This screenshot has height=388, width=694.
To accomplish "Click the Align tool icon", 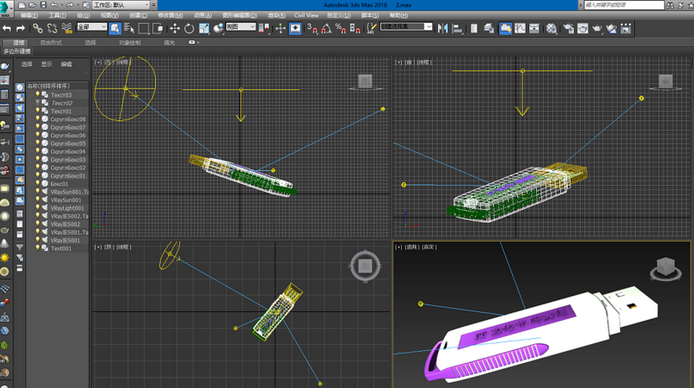I will point(458,29).
